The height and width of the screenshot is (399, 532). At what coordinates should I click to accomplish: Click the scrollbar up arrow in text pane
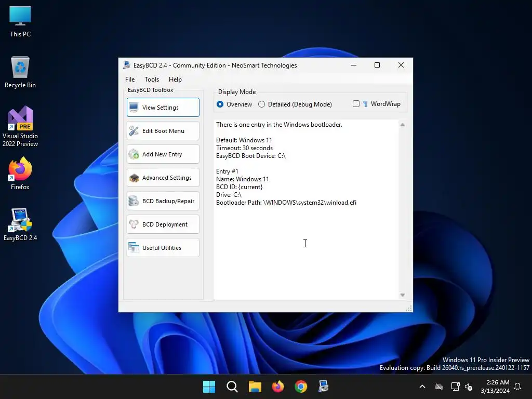403,125
